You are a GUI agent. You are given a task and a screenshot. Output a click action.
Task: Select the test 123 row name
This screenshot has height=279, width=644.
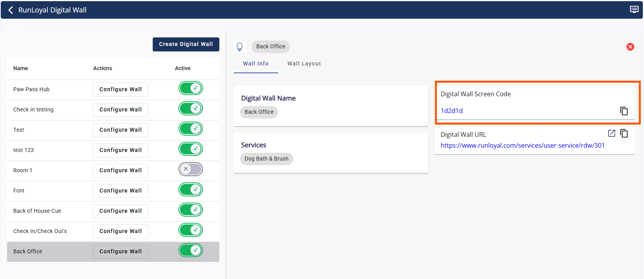point(23,150)
